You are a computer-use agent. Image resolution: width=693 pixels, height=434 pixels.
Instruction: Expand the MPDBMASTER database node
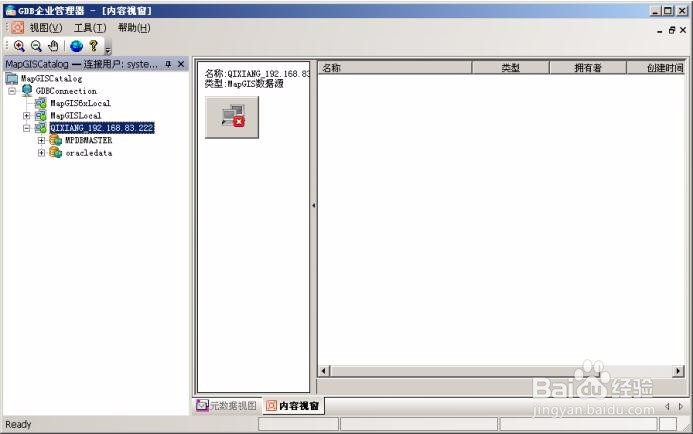tap(41, 141)
